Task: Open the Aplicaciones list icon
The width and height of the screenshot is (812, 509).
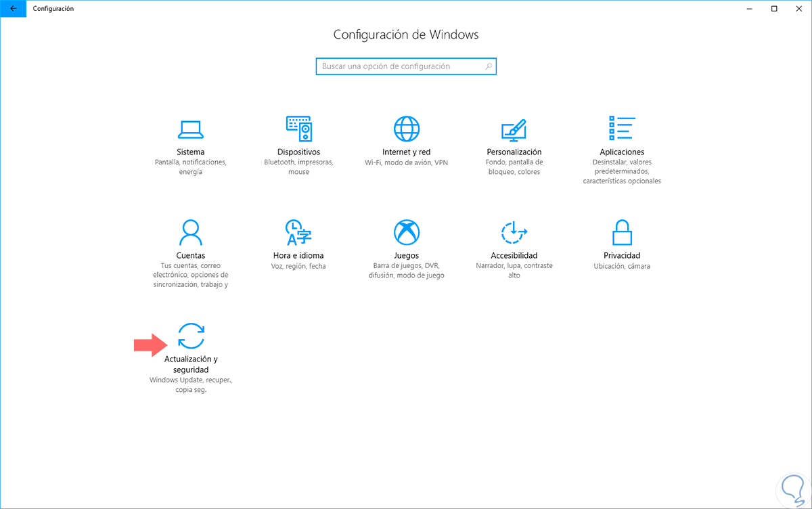Action: (621, 128)
